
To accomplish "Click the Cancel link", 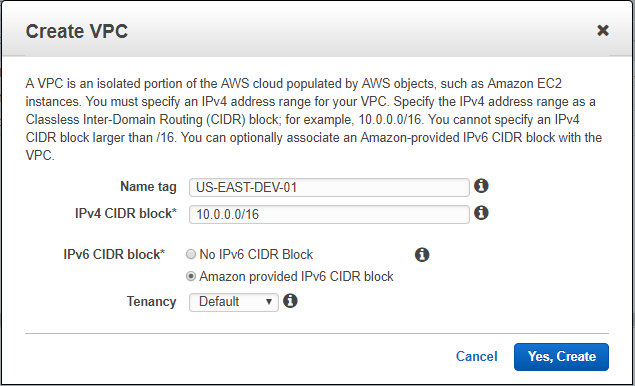I will (476, 356).
